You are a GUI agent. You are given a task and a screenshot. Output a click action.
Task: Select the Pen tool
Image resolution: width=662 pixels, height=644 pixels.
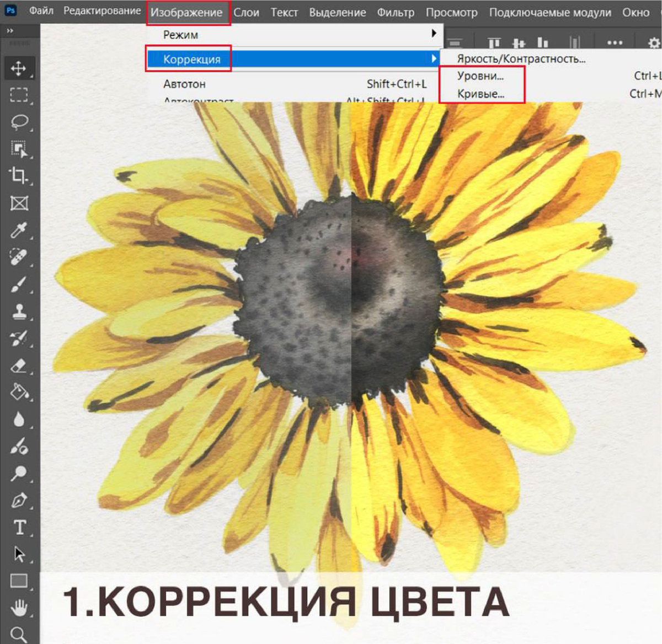(x=20, y=501)
